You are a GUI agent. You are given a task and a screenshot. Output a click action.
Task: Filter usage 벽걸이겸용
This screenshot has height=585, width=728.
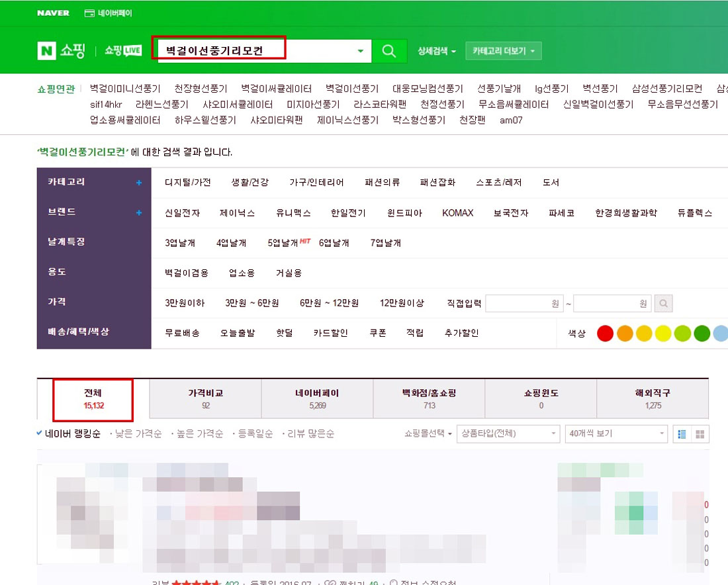pos(187,273)
